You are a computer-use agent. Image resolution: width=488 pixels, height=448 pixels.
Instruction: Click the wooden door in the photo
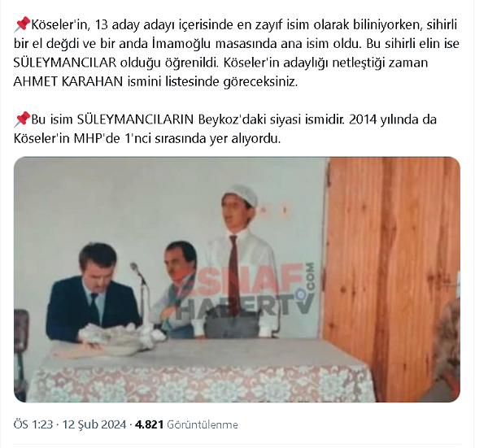tap(390, 280)
